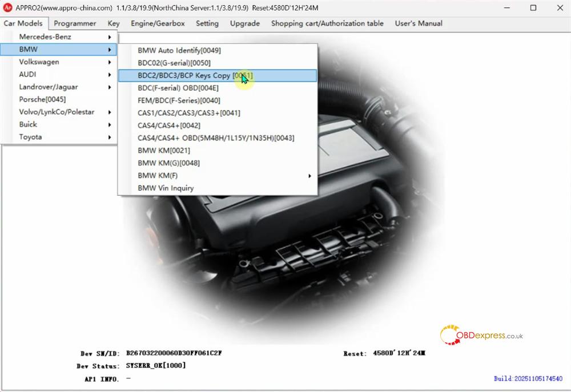Open the Programmer menu
The height and width of the screenshot is (392, 571).
tap(75, 23)
